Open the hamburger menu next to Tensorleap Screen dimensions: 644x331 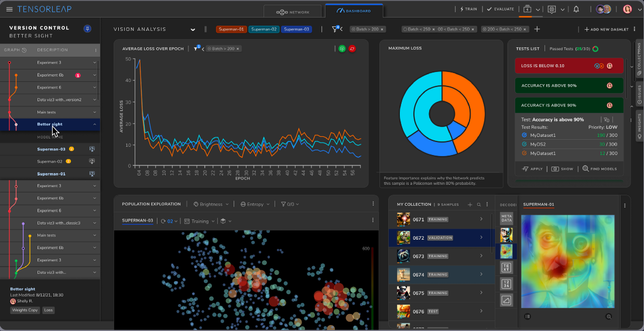click(x=9, y=9)
